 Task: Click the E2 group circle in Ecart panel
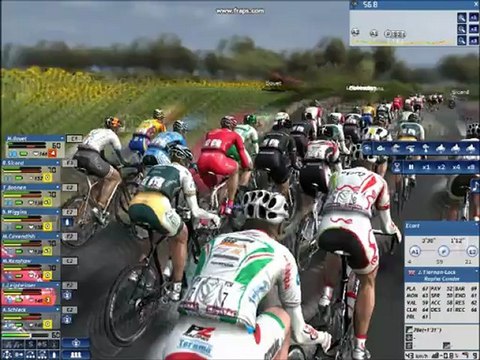[x=472, y=252]
